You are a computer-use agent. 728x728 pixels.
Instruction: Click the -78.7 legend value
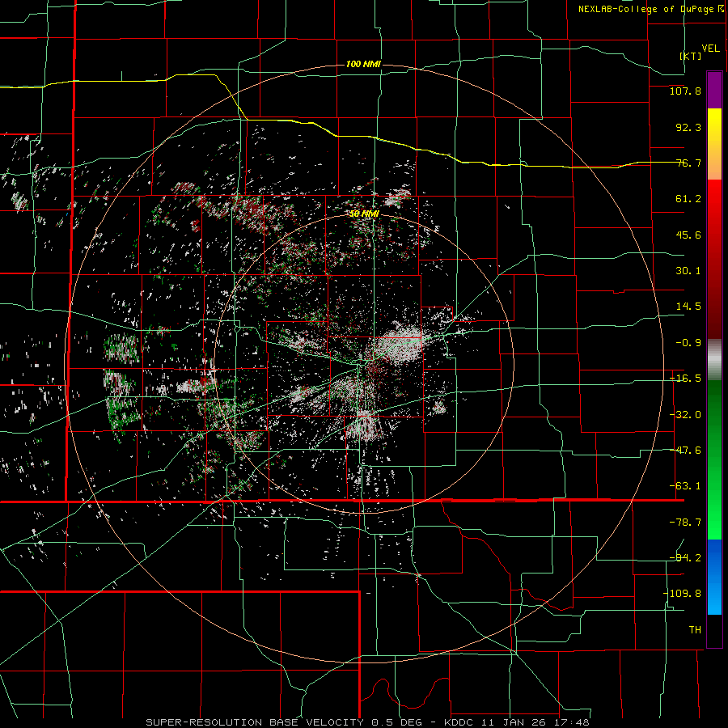(685, 523)
